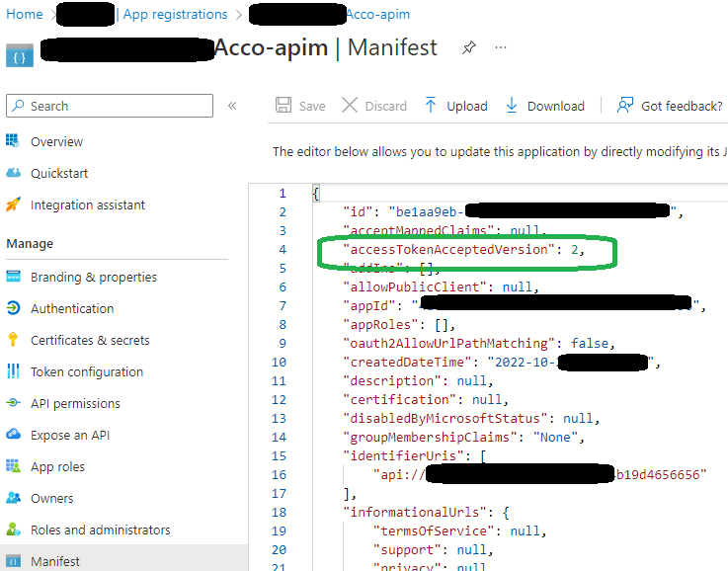Pin the Manifest page with pin icon
728x571 pixels.
[x=469, y=47]
